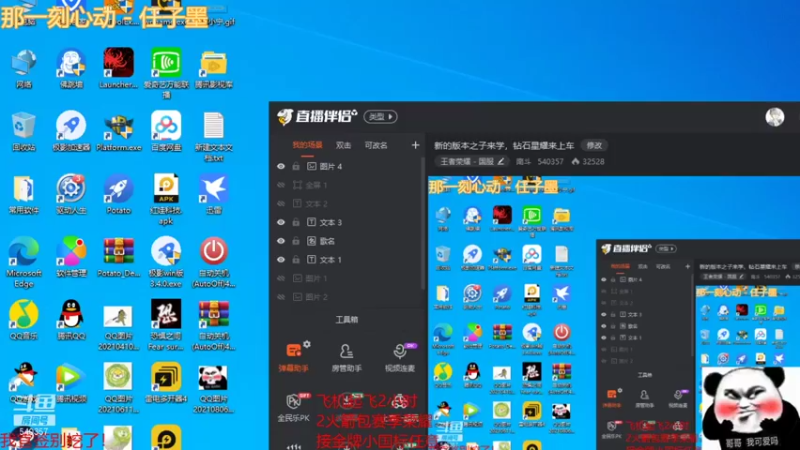Show the hidden 文本 2 layer
Viewport: 800px width, 450px height.
click(x=281, y=204)
